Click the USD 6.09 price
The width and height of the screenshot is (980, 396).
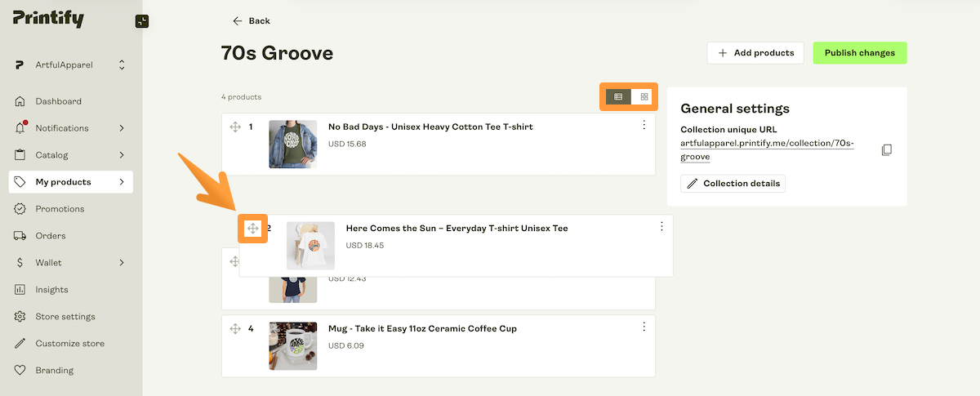(346, 345)
